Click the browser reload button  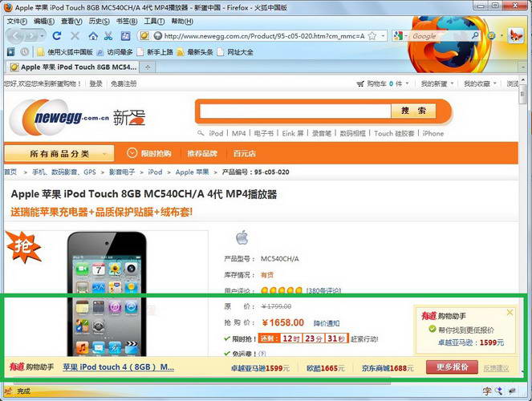pos(57,36)
